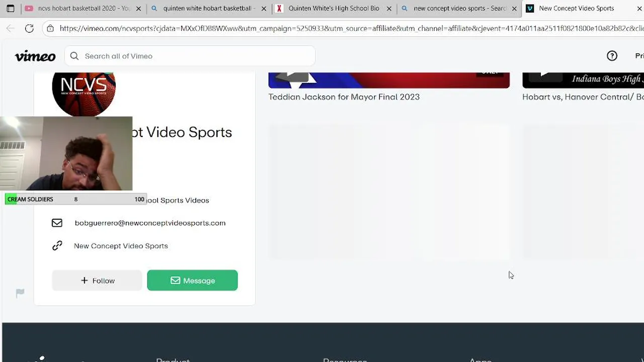
Task: Click the School Sports Videos description text
Action: (x=177, y=200)
